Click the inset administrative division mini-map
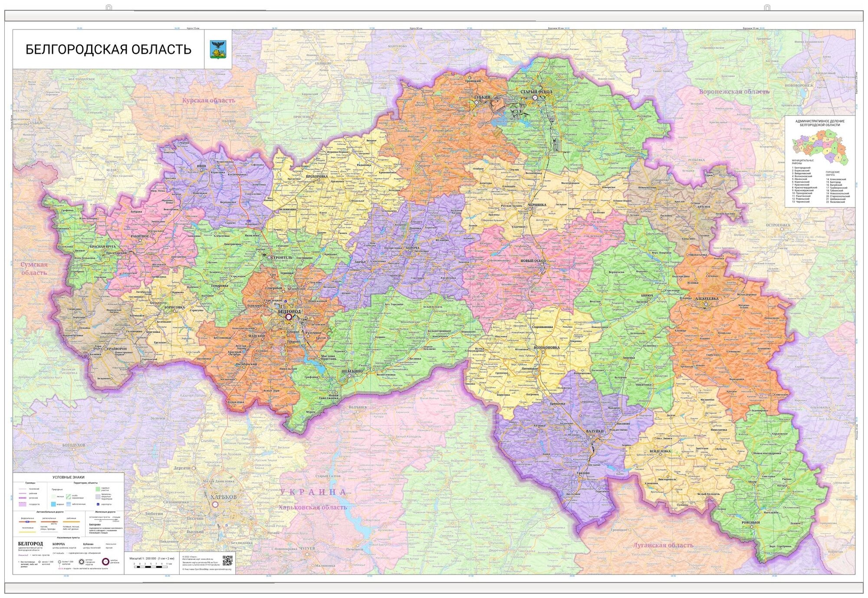This screenshot has width=868, height=598. (820, 148)
